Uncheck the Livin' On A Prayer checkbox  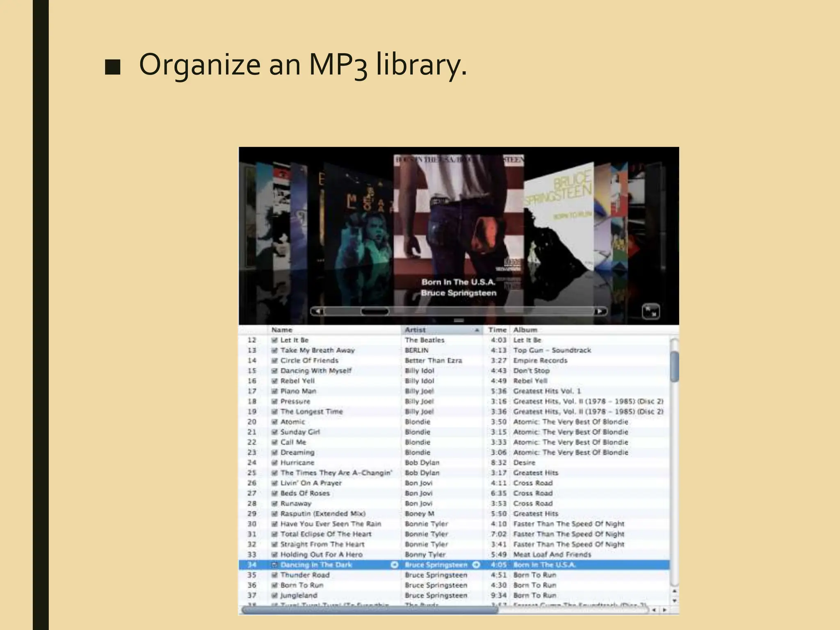pyautogui.click(x=274, y=483)
